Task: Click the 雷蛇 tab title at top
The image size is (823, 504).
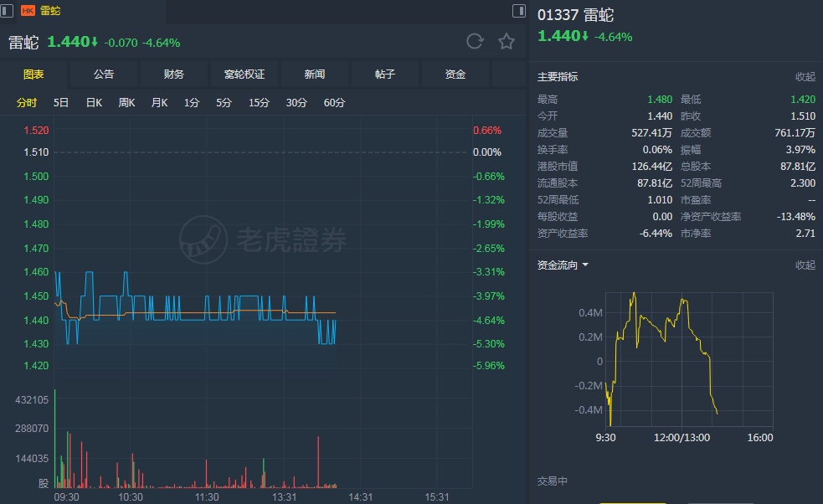Action: click(x=50, y=11)
